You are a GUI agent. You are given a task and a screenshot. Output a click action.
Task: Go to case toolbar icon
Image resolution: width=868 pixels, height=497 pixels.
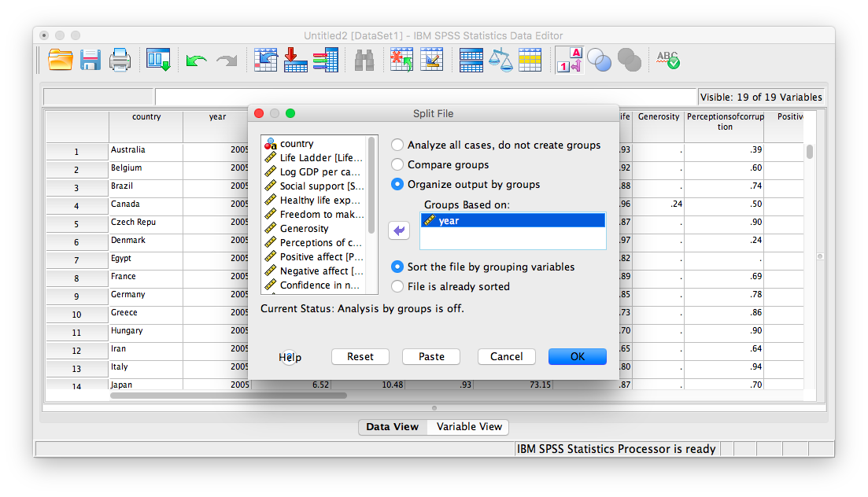[266, 60]
